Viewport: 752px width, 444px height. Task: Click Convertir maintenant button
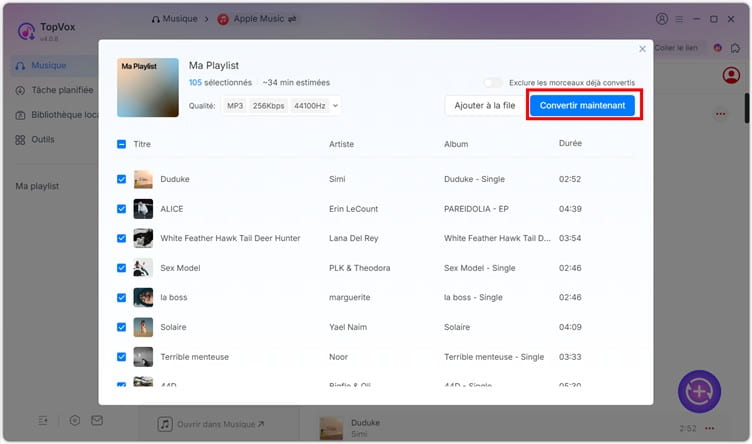pyautogui.click(x=582, y=105)
